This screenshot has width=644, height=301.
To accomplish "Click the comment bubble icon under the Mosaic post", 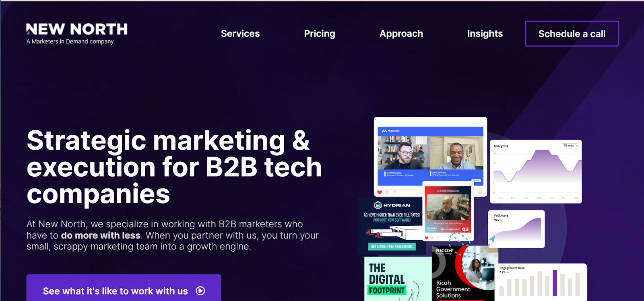I will tap(387, 192).
